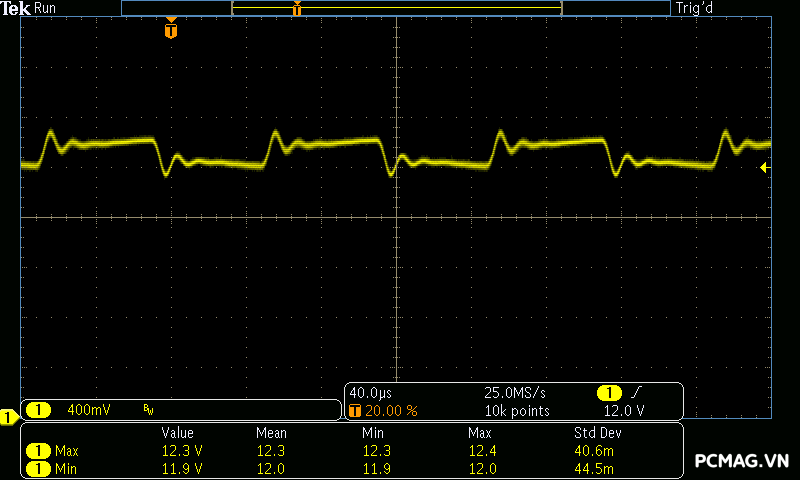Viewport: 800px width, 480px height.
Task: Click the Tek logo
Action: [x=15, y=8]
